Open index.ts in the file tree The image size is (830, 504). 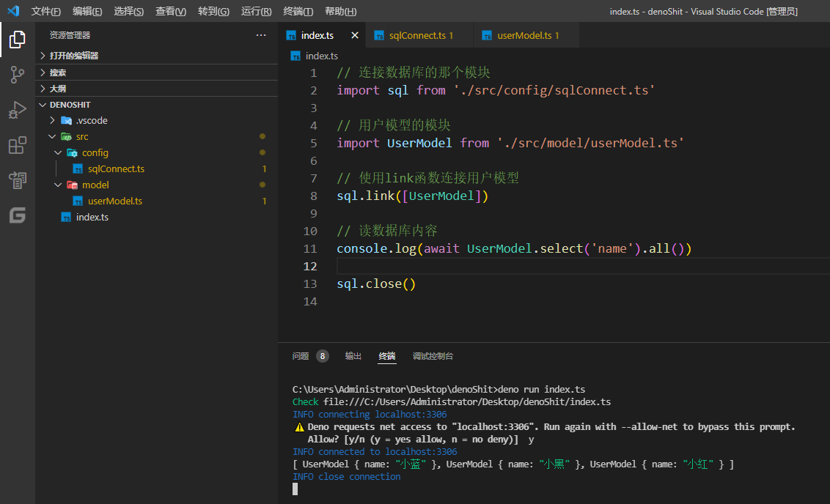tap(92, 218)
